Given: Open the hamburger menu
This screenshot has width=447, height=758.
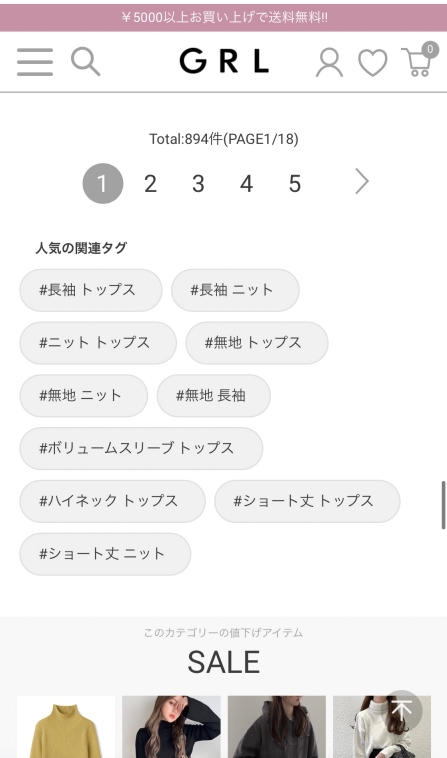Looking at the screenshot, I should click(x=35, y=62).
